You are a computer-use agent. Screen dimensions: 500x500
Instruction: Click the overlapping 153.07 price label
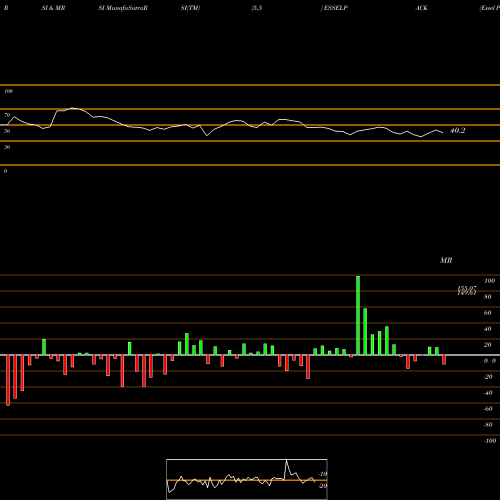[467, 288]
